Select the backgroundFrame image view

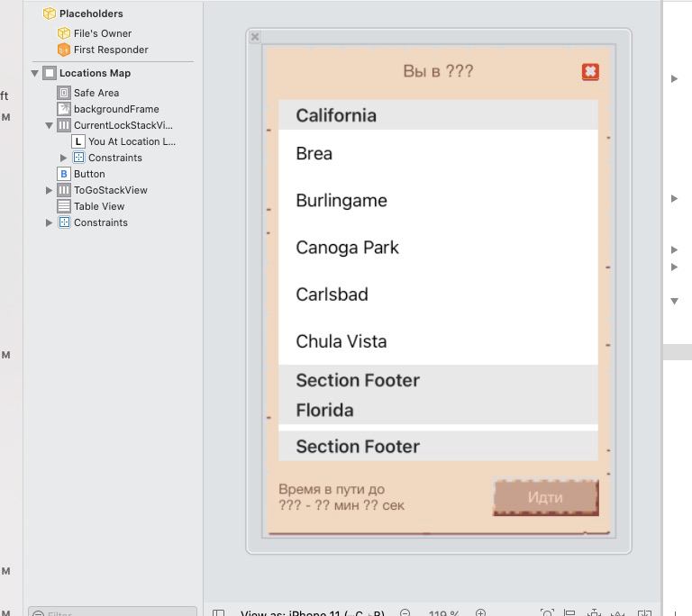[x=116, y=109]
